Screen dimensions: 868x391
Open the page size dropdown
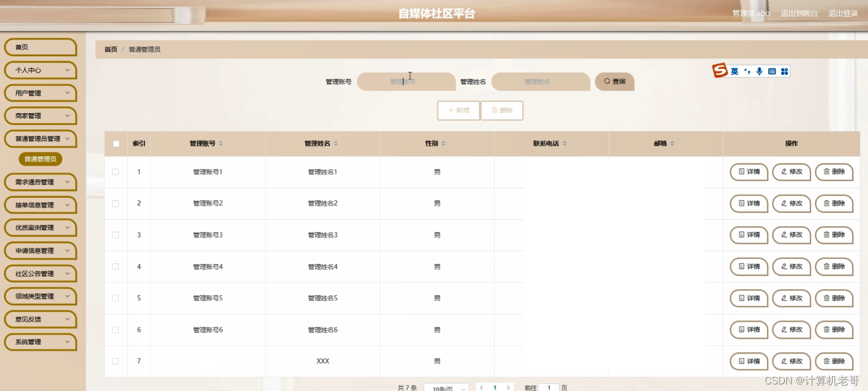pyautogui.click(x=447, y=388)
